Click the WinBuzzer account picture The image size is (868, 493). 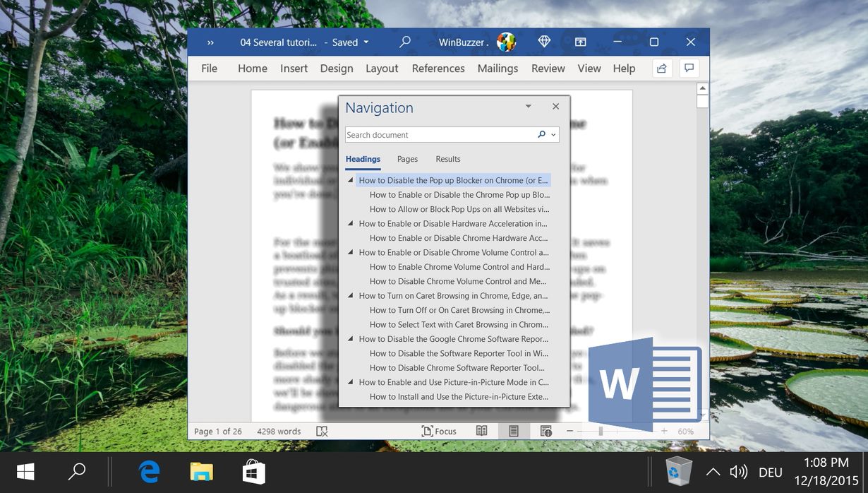point(505,42)
